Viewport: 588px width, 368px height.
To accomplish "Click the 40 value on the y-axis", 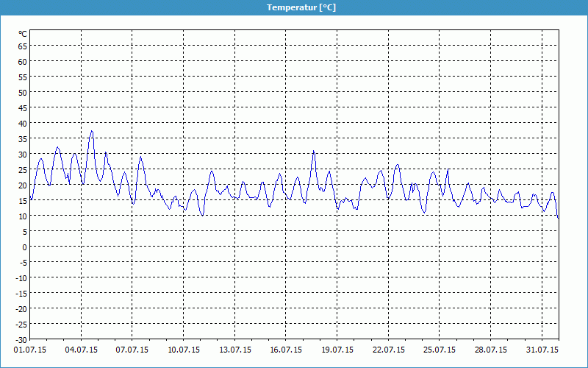I will coord(23,123).
